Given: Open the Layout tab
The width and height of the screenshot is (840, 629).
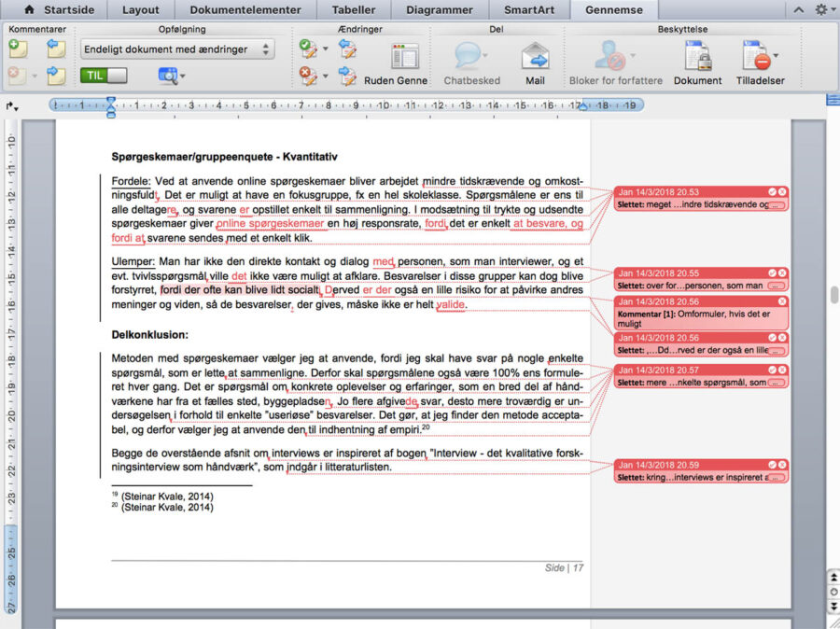Looking at the screenshot, I should pyautogui.click(x=140, y=9).
